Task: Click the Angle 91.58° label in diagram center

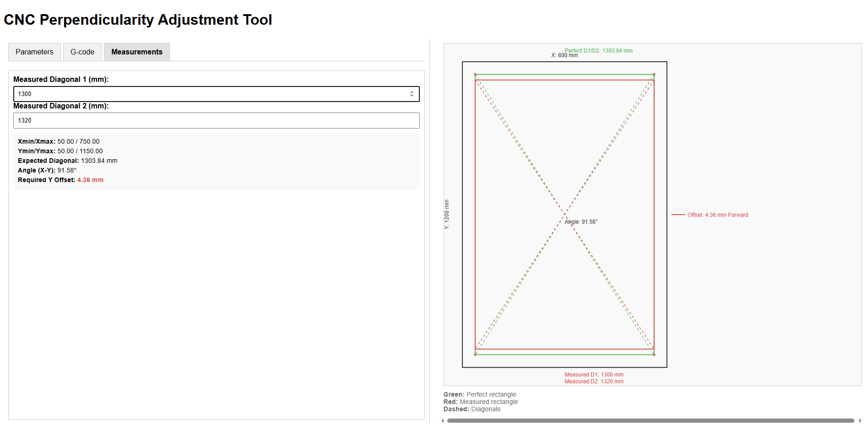Action: 581,222
